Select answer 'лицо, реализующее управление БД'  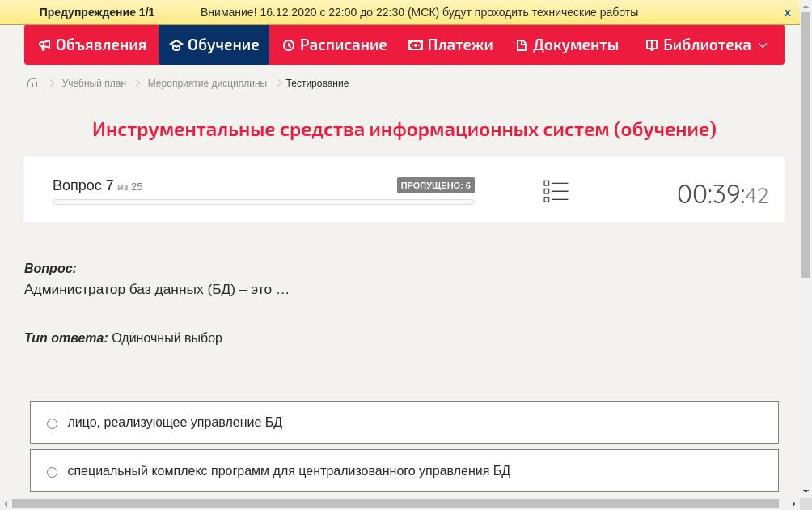tap(52, 423)
